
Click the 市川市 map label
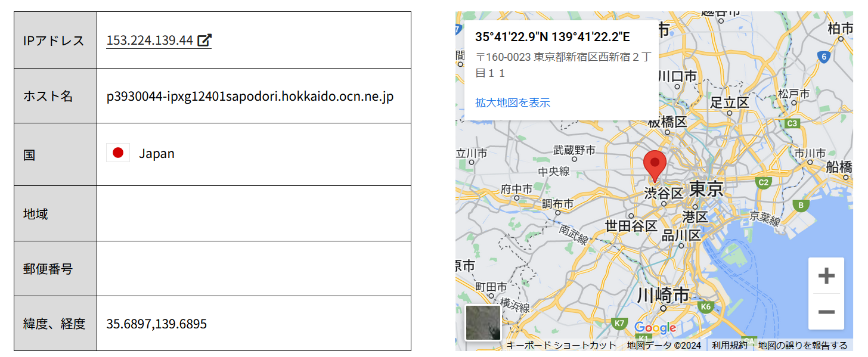point(810,153)
